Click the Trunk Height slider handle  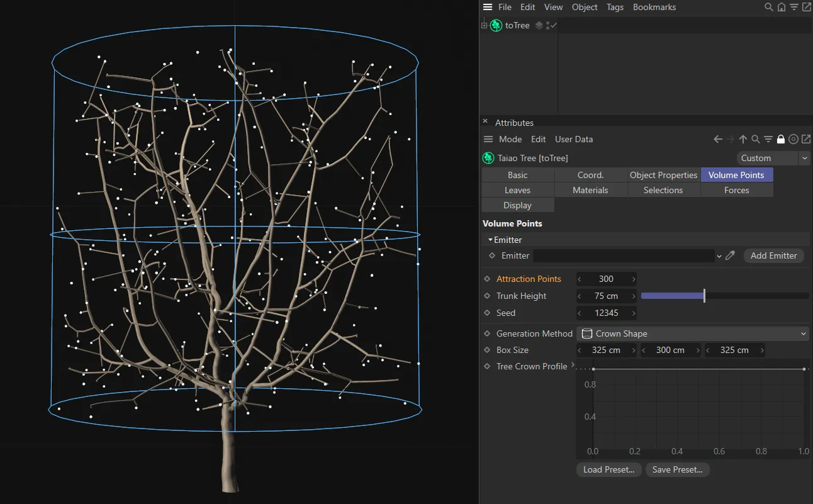point(704,296)
